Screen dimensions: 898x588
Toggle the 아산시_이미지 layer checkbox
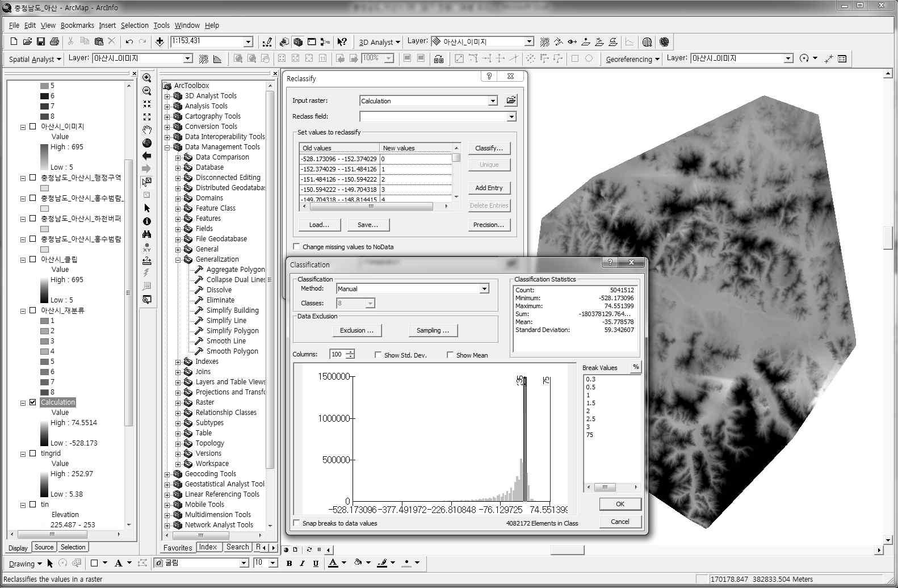32,127
